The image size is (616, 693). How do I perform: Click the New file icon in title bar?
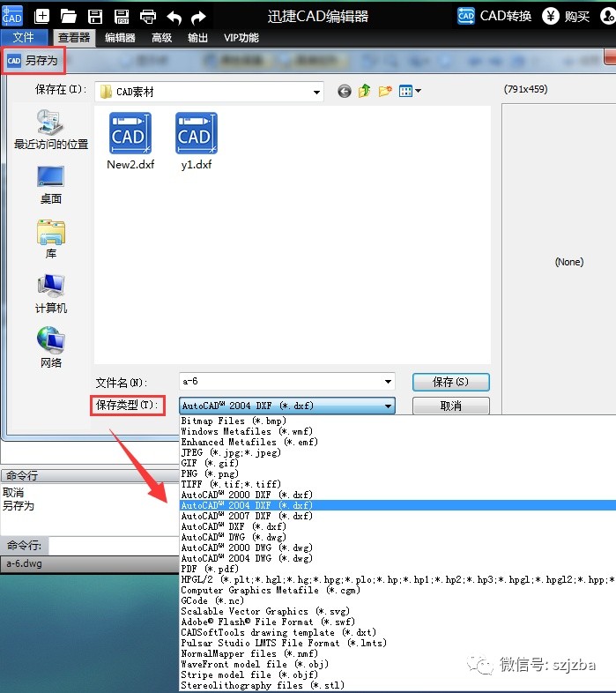(41, 16)
